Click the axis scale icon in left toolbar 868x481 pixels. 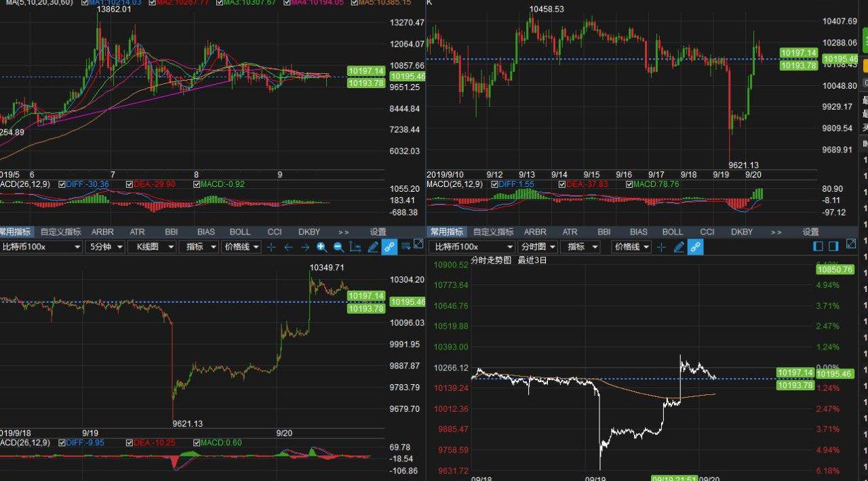pyautogui.click(x=355, y=247)
